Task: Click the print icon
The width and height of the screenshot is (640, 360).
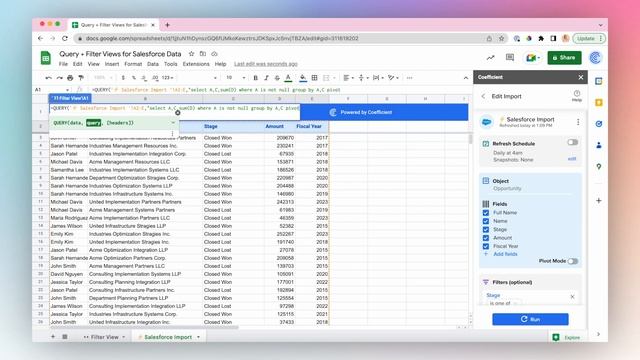Action: point(70,78)
